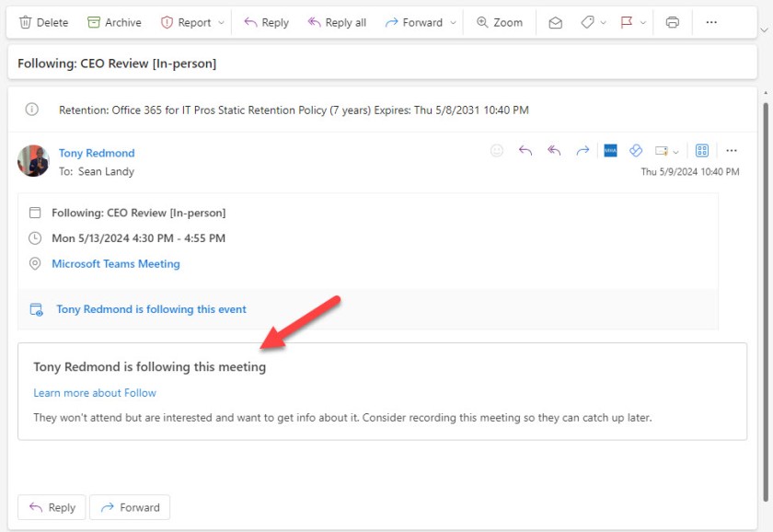Image resolution: width=773 pixels, height=532 pixels.
Task: Mark message read/unread with envelope icon
Action: (x=556, y=23)
